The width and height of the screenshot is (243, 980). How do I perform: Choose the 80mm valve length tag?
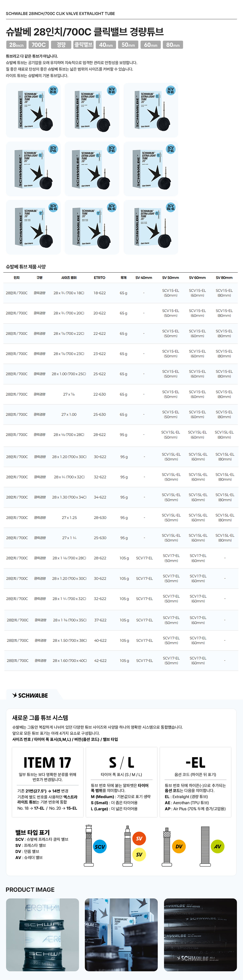tap(173, 45)
